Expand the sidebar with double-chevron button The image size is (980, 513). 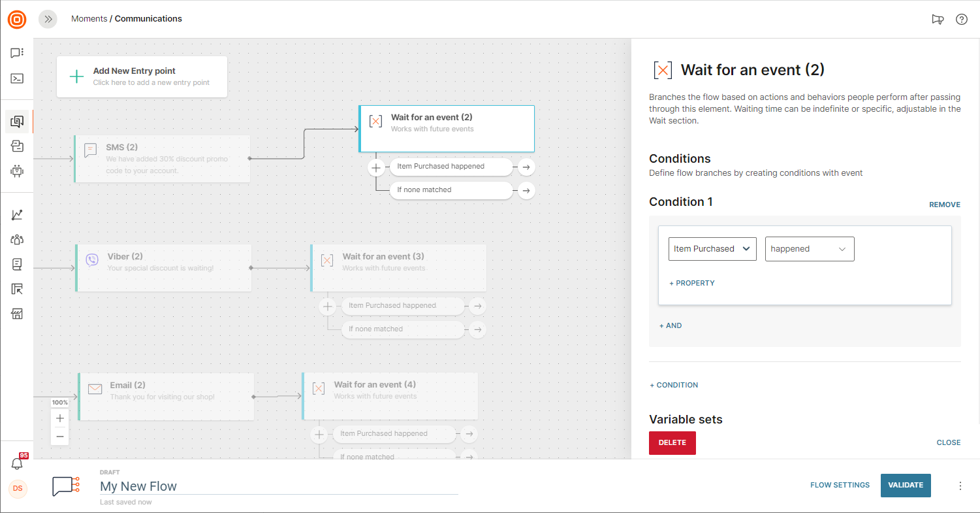coord(48,19)
